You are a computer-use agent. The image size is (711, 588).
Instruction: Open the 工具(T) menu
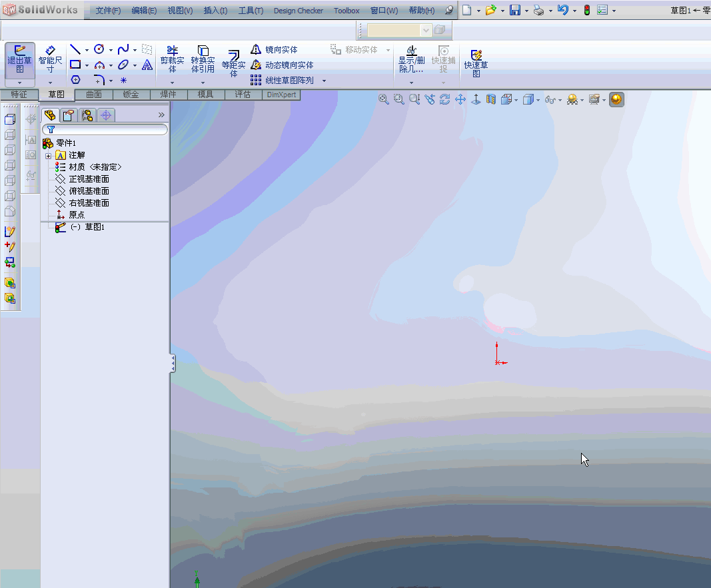click(x=251, y=11)
